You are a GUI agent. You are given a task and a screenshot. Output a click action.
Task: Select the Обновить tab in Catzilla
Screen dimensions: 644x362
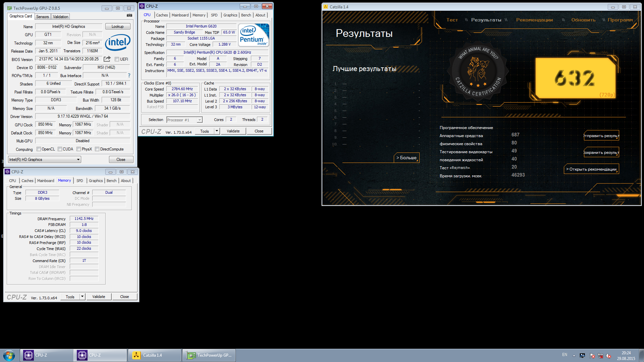pos(583,20)
